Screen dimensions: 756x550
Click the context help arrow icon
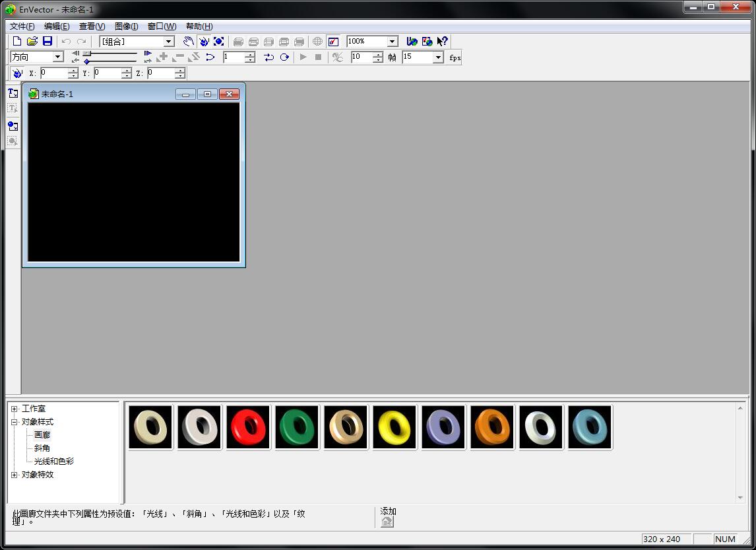(x=443, y=42)
